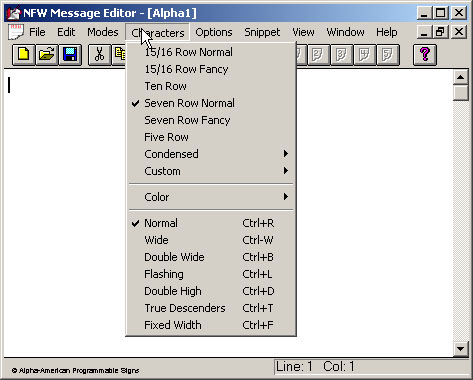Click the Help question mark icon
Image resolution: width=473 pixels, height=380 pixels.
425,54
